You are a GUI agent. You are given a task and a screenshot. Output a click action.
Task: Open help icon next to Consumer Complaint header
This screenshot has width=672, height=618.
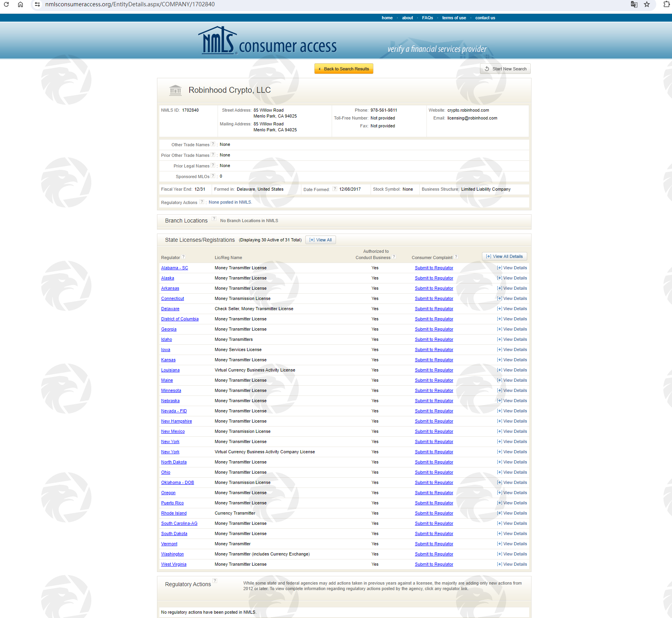456,257
